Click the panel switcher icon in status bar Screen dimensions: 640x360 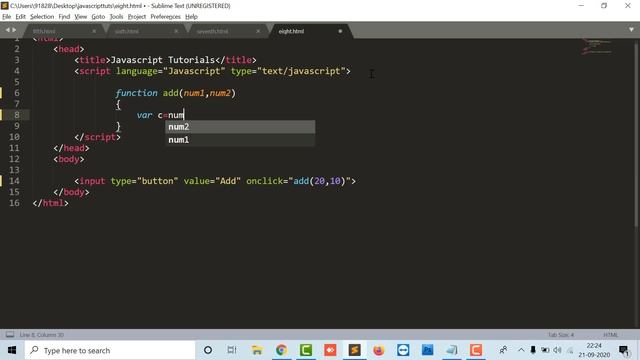pos(10,335)
